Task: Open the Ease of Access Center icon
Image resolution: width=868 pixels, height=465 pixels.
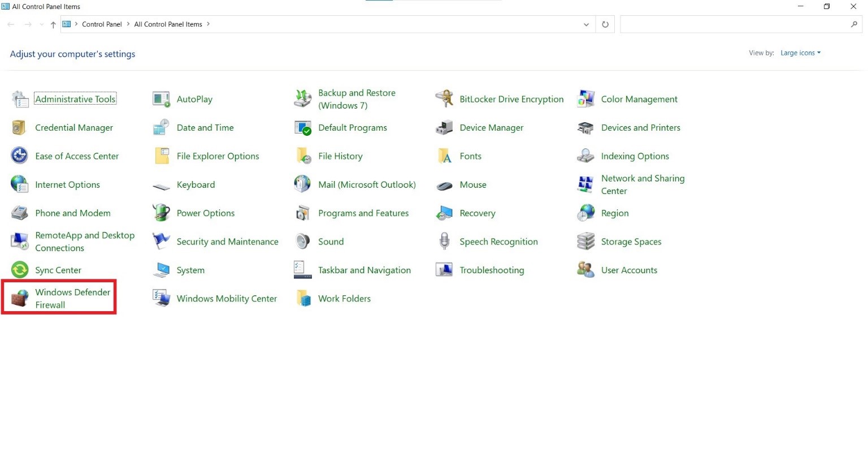Action: (x=20, y=156)
